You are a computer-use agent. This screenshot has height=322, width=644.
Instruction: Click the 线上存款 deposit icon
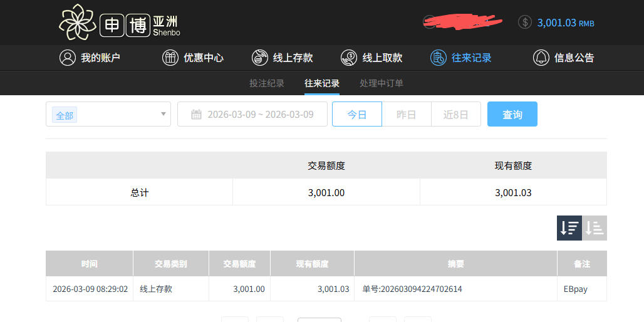tap(259, 58)
